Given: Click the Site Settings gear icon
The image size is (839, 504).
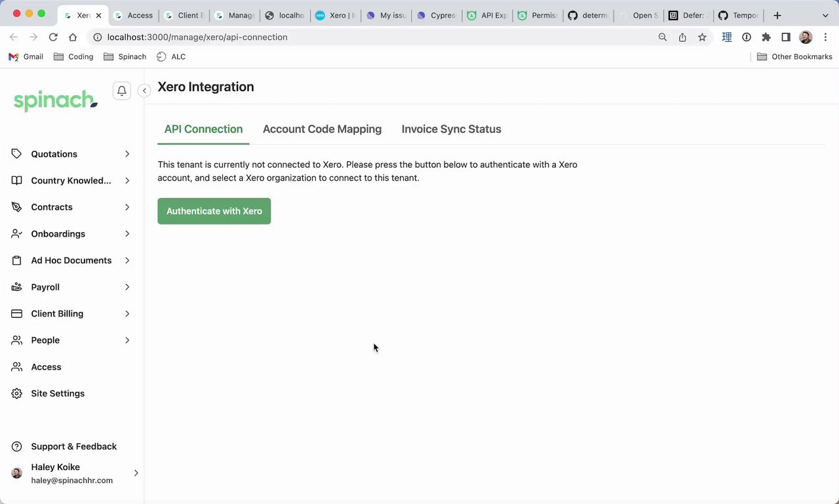Looking at the screenshot, I should 17,393.
